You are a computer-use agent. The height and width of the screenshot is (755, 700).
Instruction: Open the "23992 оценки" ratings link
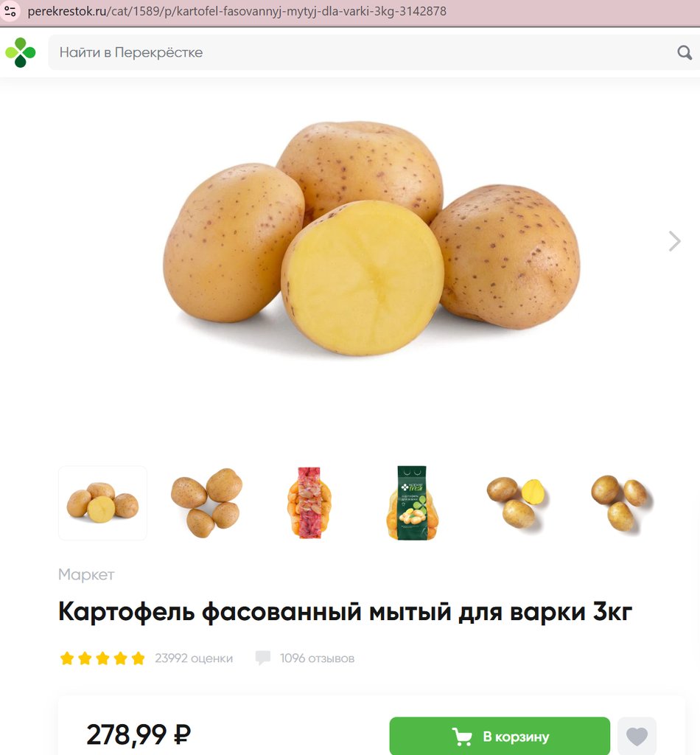click(194, 658)
